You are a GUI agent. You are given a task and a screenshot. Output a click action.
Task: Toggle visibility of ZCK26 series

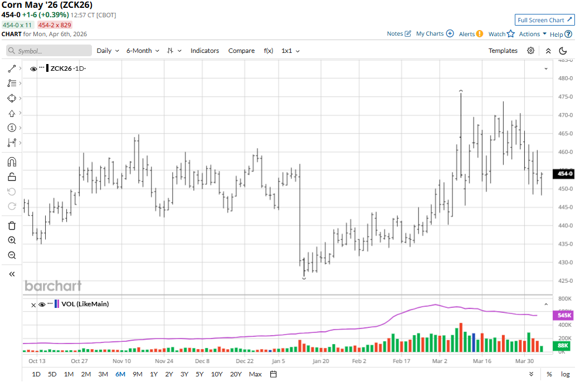click(33, 68)
